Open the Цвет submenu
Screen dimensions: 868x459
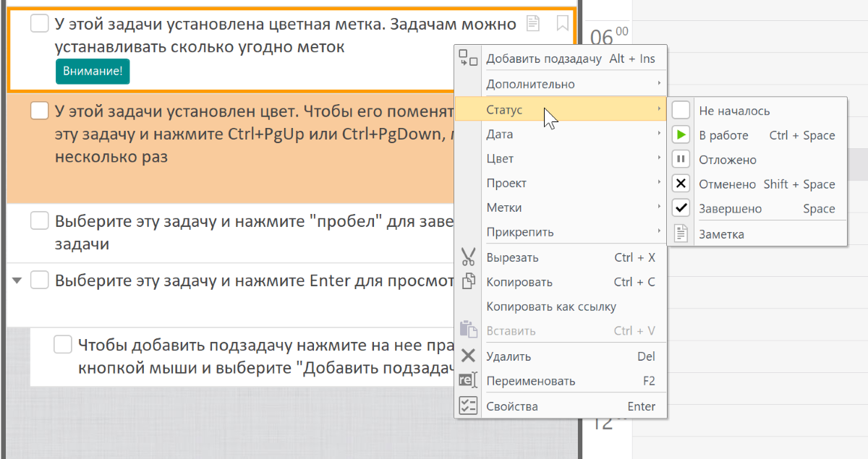pos(561,159)
